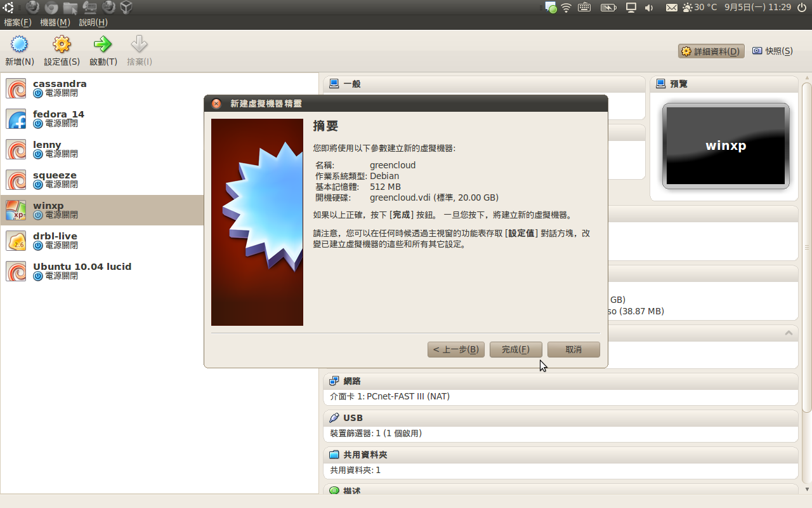Click the 一般 section monitor icon
The image size is (812, 508).
(334, 84)
